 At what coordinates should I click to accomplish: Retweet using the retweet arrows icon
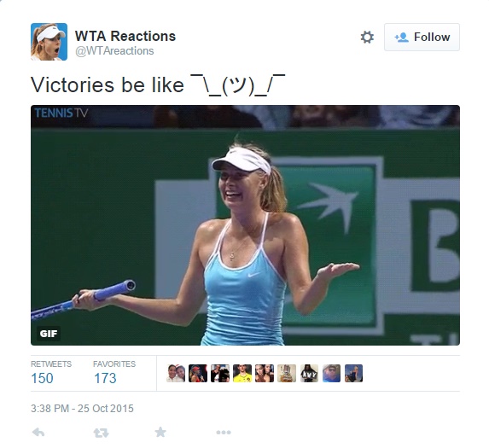[x=101, y=433]
